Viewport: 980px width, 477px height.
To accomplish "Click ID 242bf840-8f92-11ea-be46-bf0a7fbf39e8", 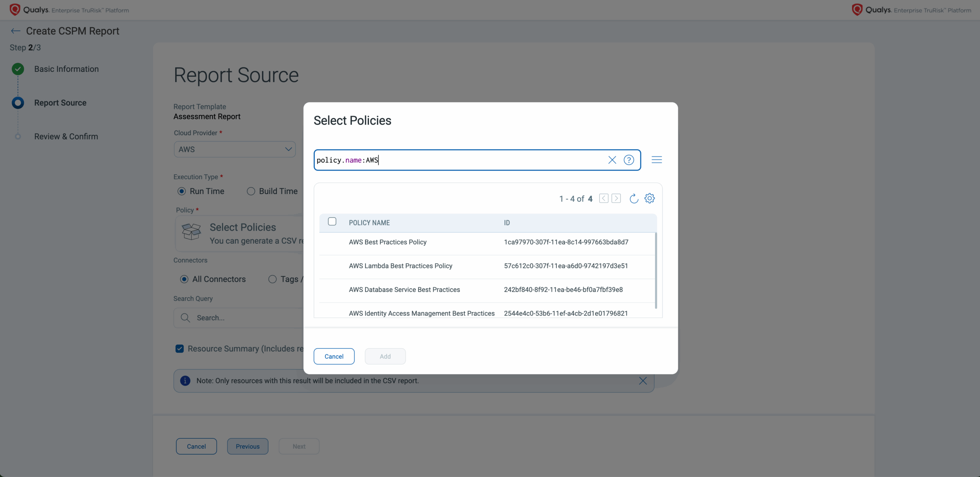I will [x=563, y=290].
